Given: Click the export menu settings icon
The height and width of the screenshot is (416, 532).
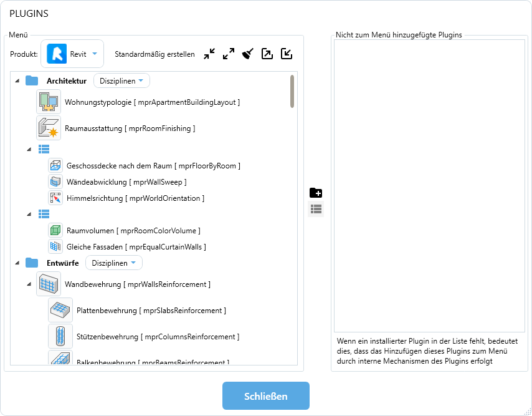Looking at the screenshot, I should pos(267,54).
